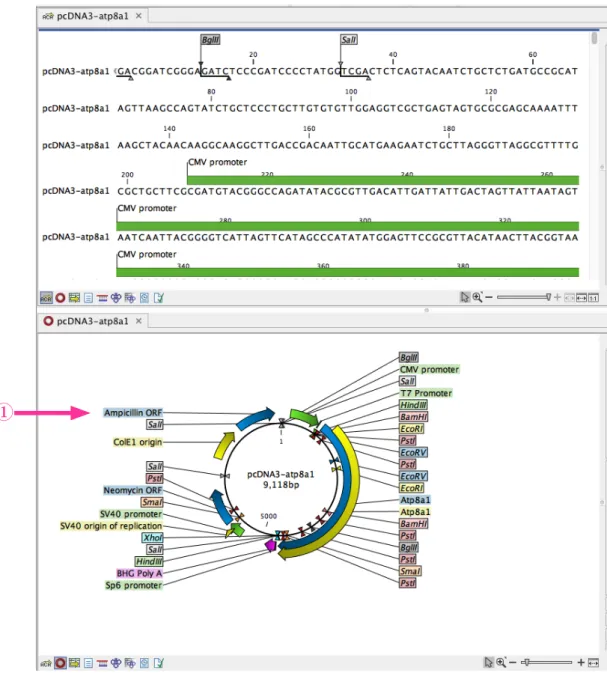
Task: Select SV40 promoter label
Action: pos(131,514)
